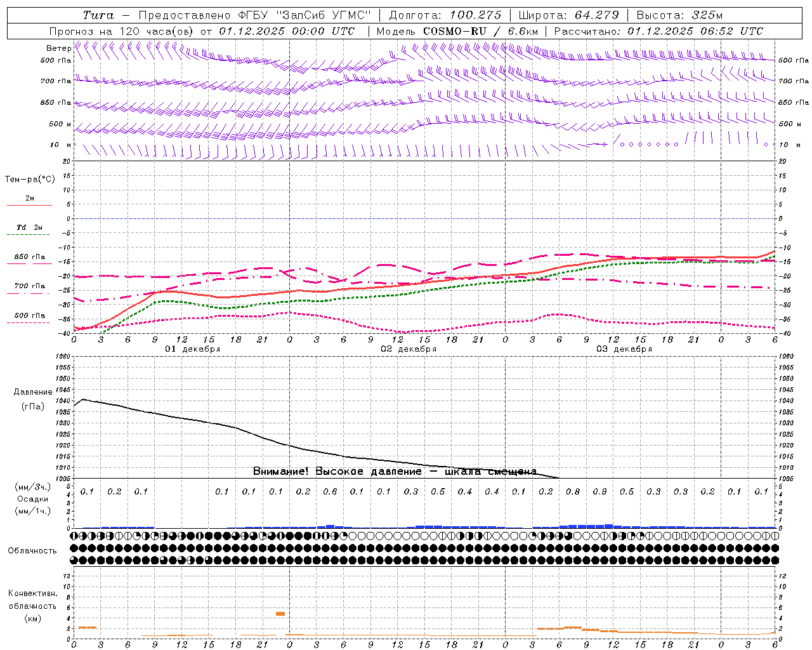Screen dimensions: 812x650
Task: Click the red solid line sample under "2м"
Action: click(x=29, y=206)
